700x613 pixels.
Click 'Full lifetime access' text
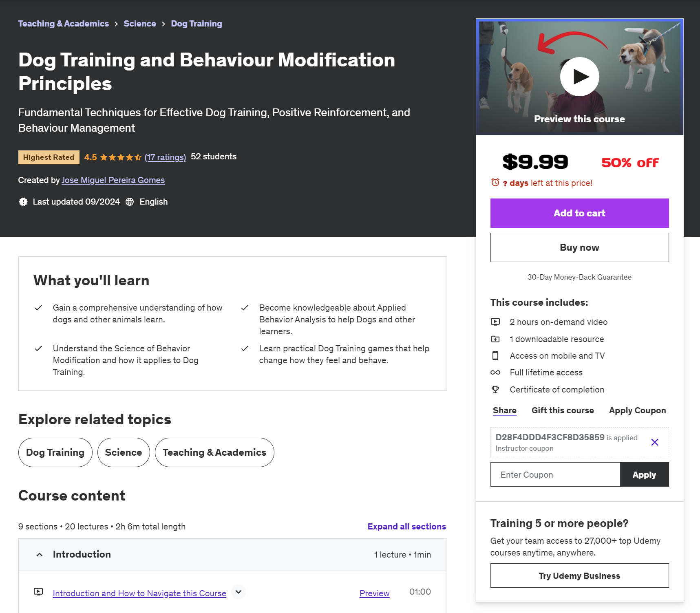point(546,373)
